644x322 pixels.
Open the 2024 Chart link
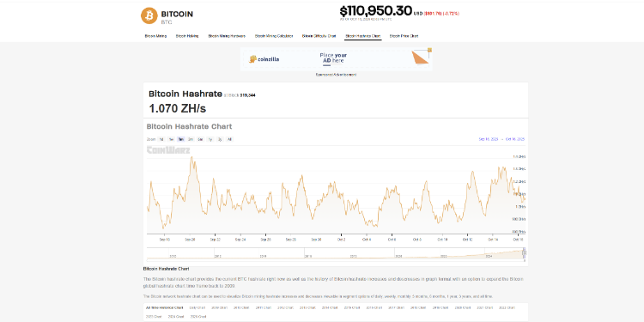pos(176,317)
